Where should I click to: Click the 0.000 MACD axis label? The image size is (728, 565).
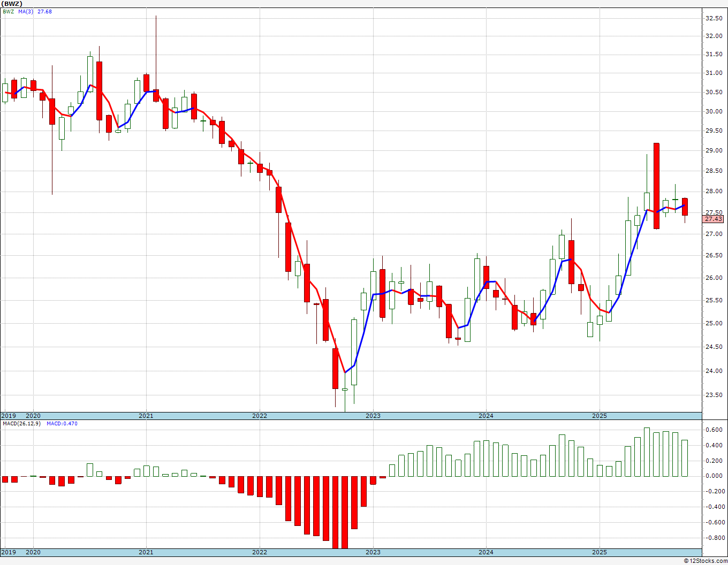714,476
